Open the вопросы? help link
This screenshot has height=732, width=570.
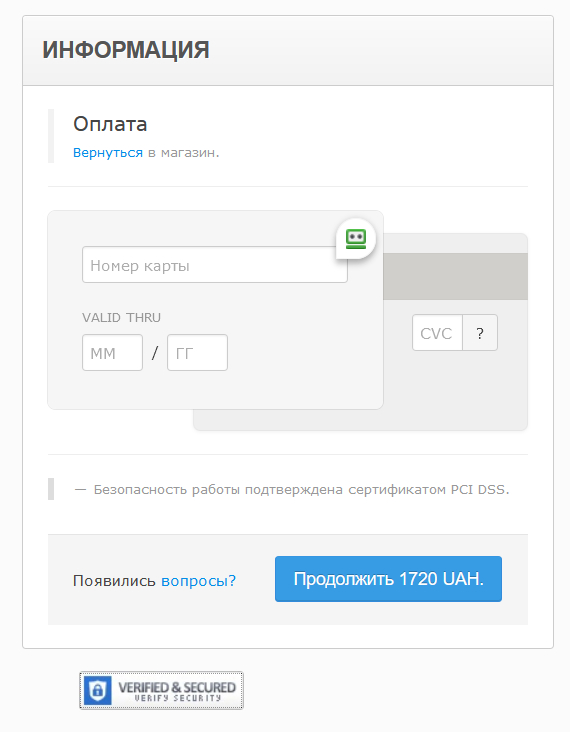tap(198, 581)
